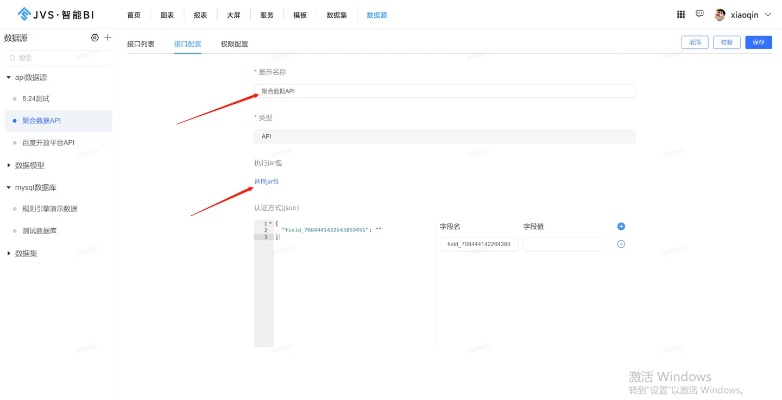Image resolution: width=782 pixels, height=400 pixels.
Task: Add a new field row with blue plus
Action: [620, 227]
